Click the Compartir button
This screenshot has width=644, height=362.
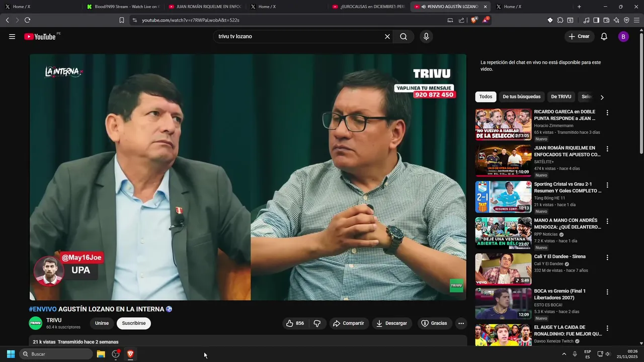[349, 323]
